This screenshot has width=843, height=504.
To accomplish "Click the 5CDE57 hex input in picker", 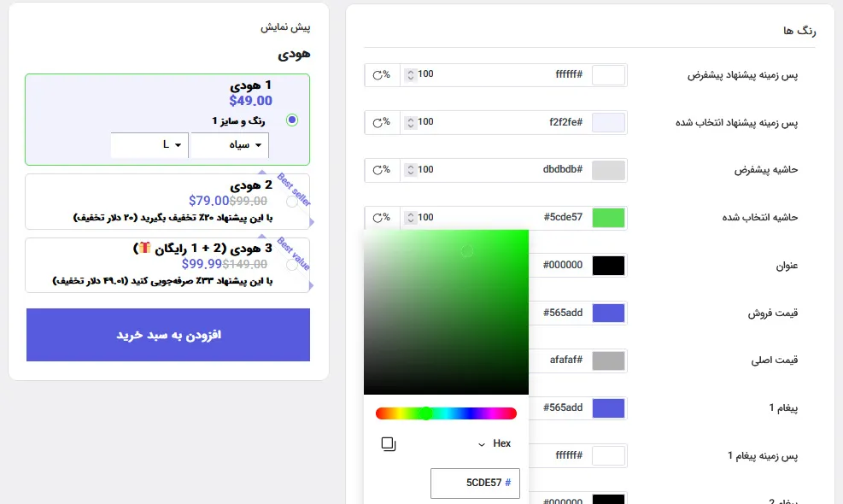I will pyautogui.click(x=475, y=483).
